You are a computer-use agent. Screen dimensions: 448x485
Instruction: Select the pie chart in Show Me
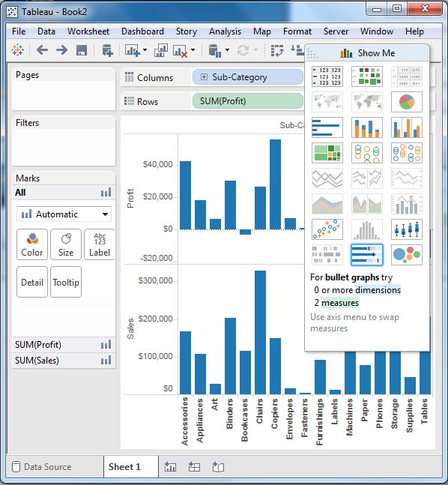(x=406, y=102)
